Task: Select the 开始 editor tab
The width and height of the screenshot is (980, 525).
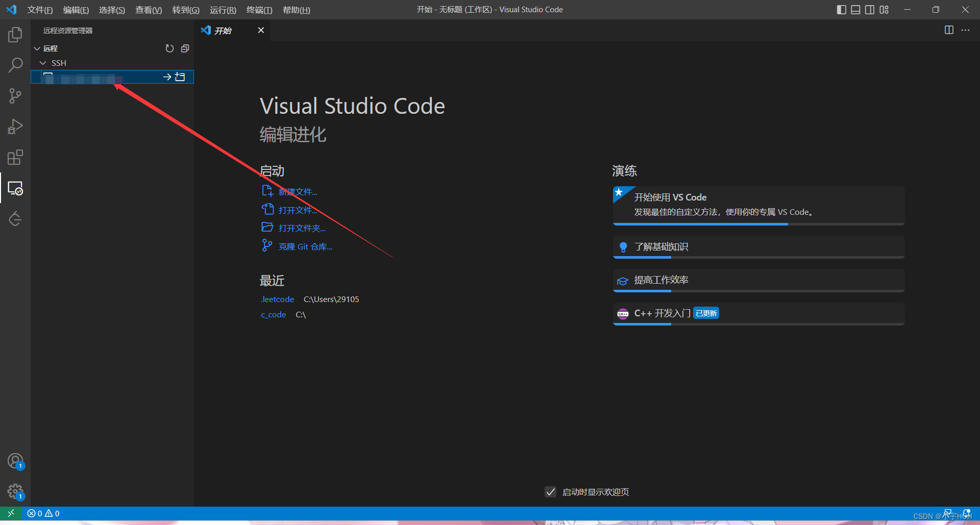Action: pyautogui.click(x=233, y=30)
